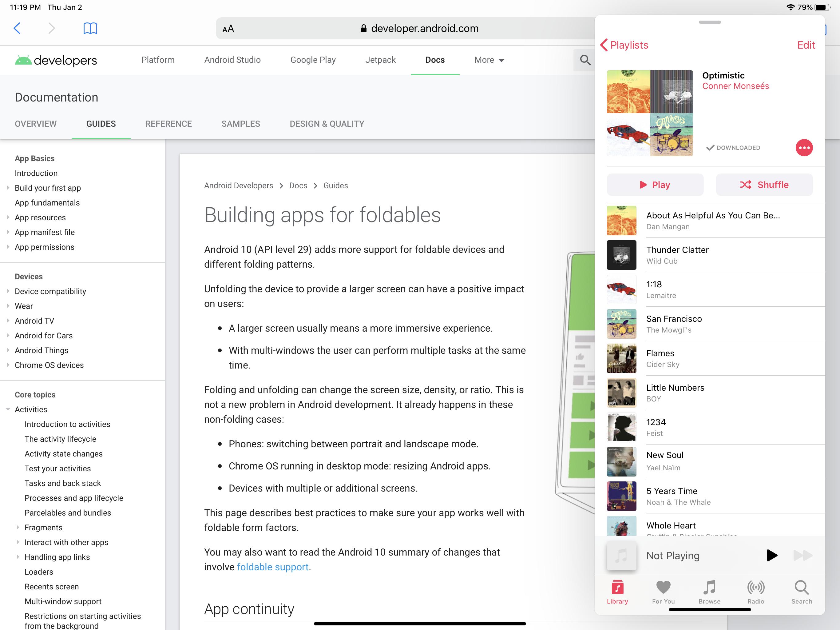Open The activity lifecycle page

[x=60, y=439]
